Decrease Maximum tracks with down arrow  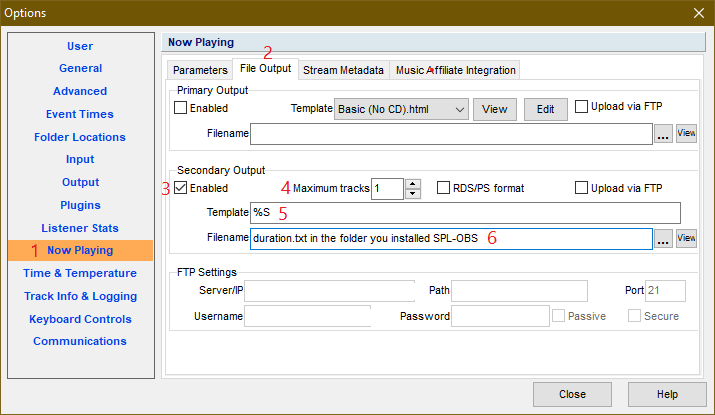coord(413,193)
